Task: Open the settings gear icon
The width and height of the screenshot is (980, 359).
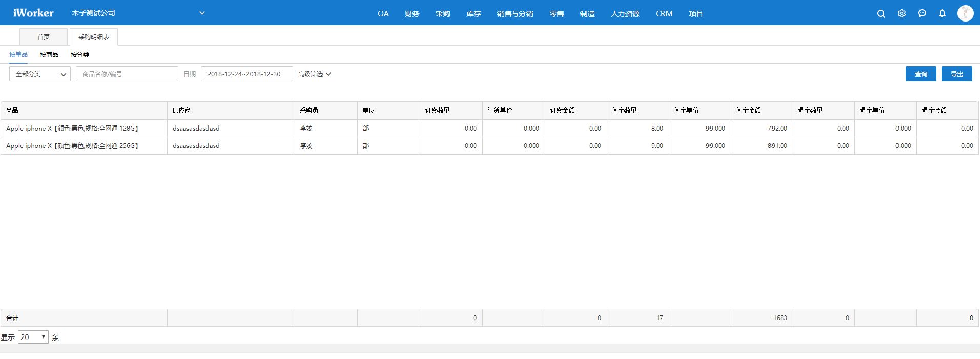Action: pos(902,13)
